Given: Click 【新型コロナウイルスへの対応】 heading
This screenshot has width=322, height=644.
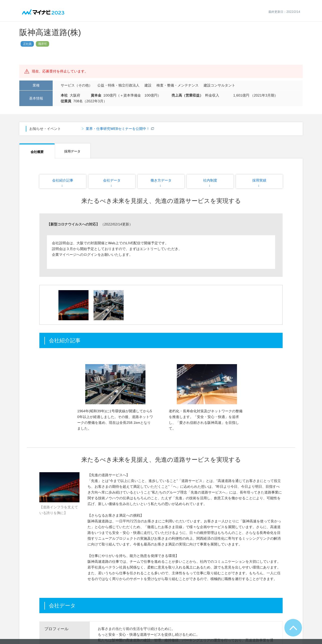Looking at the screenshot, I should click(73, 224).
